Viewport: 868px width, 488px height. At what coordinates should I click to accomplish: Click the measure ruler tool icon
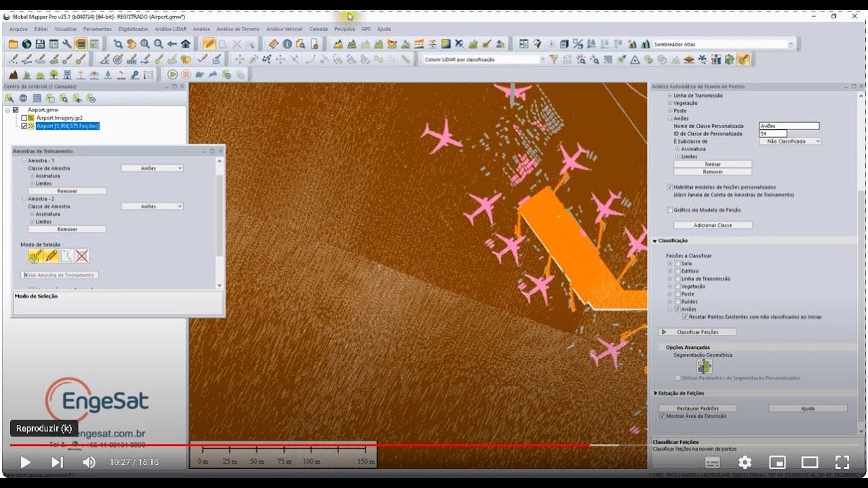point(273,44)
